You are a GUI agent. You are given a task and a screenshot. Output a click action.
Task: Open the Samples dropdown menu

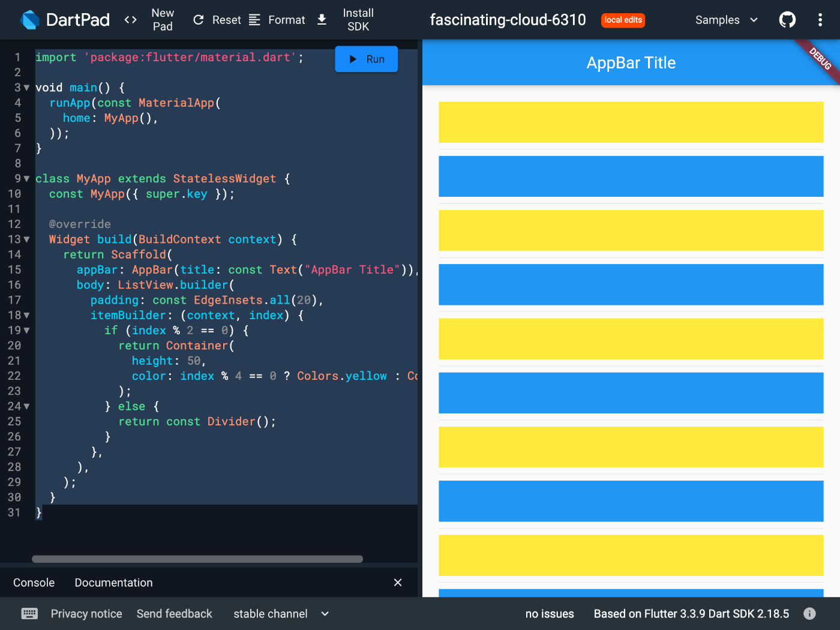coord(727,20)
